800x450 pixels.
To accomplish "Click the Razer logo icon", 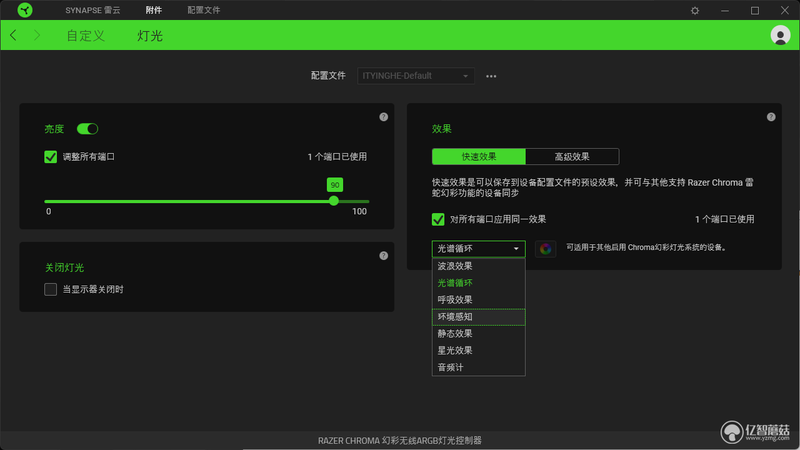I will click(x=24, y=10).
